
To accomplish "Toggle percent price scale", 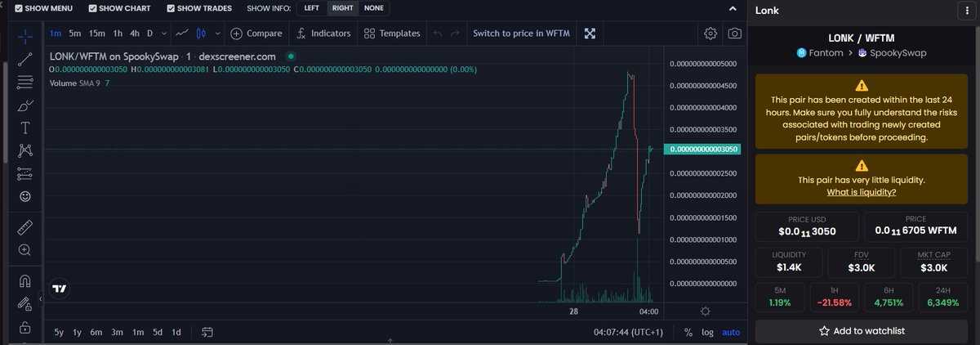I will point(688,332).
